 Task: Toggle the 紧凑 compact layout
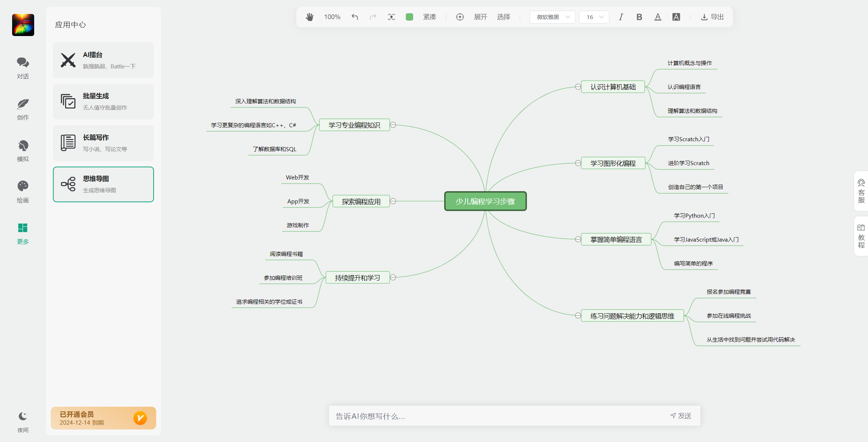tap(429, 17)
